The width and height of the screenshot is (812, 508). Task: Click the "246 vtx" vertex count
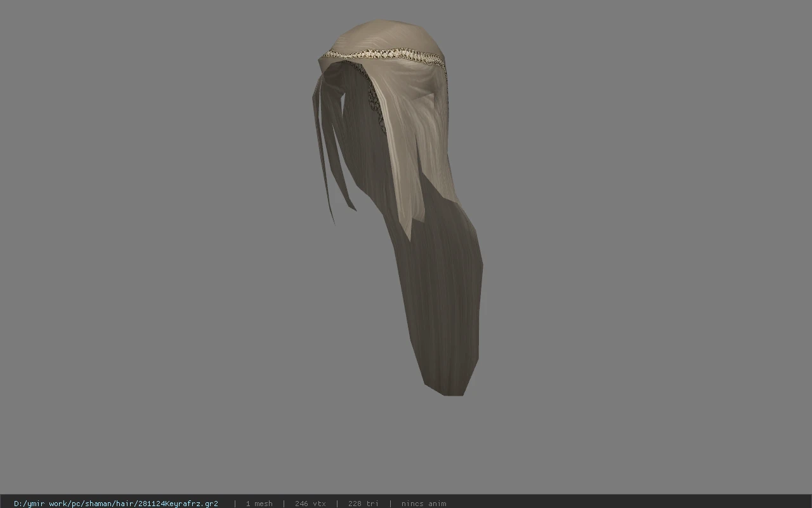(310, 504)
